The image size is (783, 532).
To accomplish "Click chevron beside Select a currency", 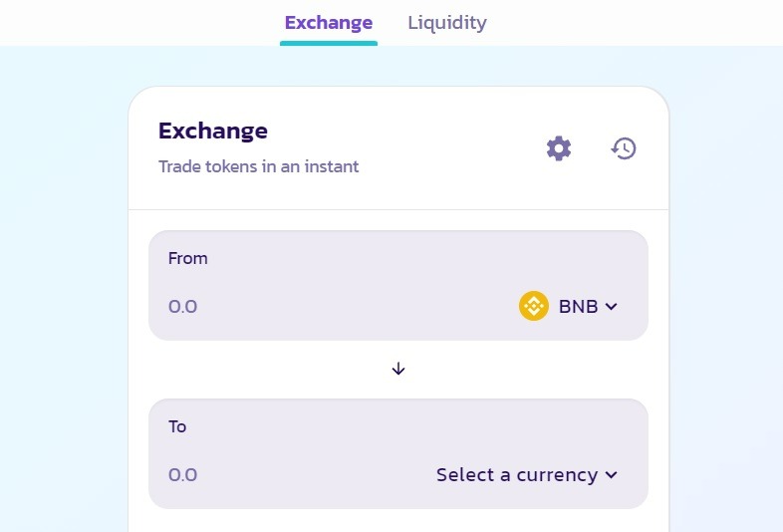I will pos(612,475).
